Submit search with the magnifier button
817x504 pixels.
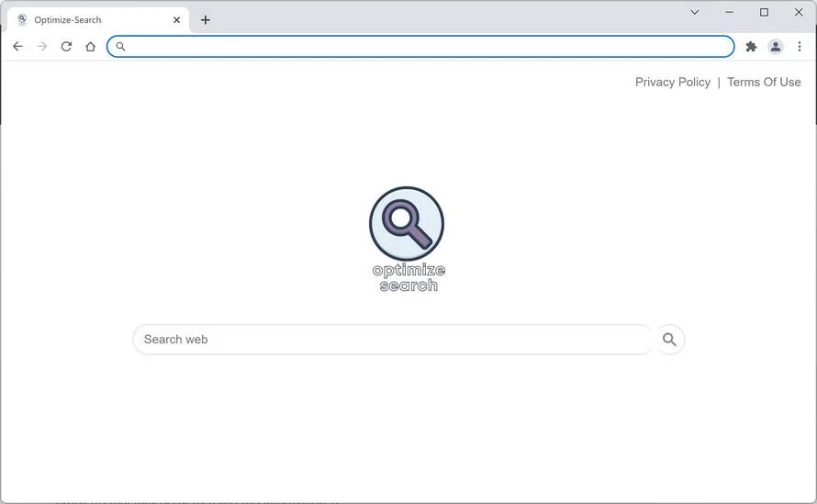pos(669,340)
